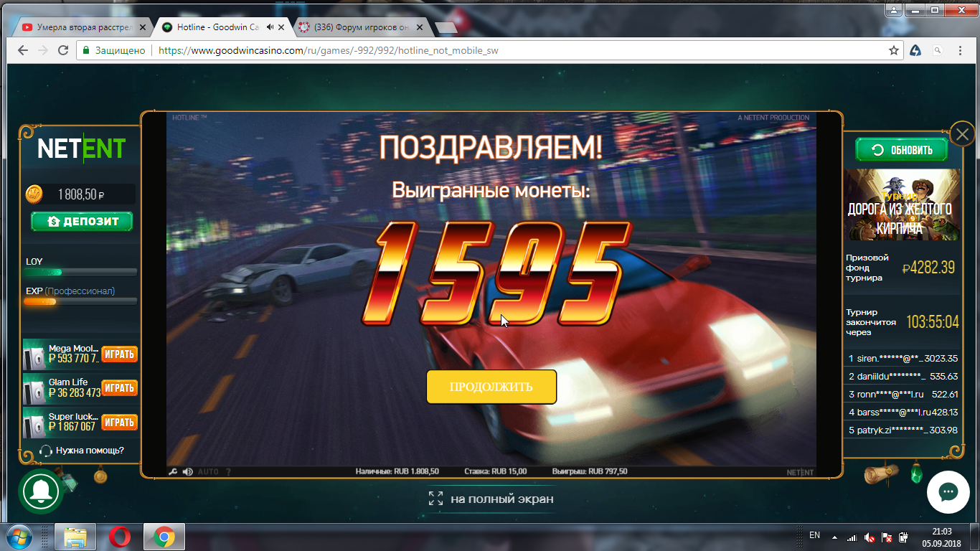Open a new browser tab

(x=446, y=27)
